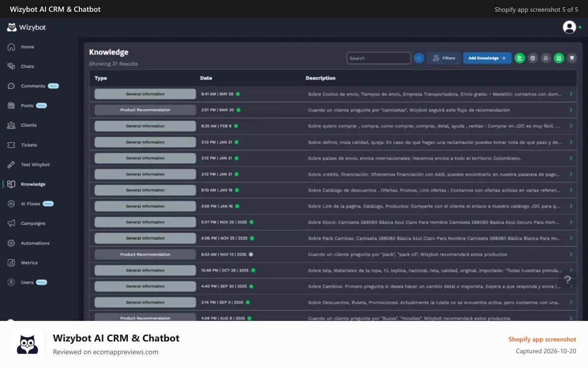
Task: Click the "Sobre tela, Materiales" description
Action: pos(435,270)
